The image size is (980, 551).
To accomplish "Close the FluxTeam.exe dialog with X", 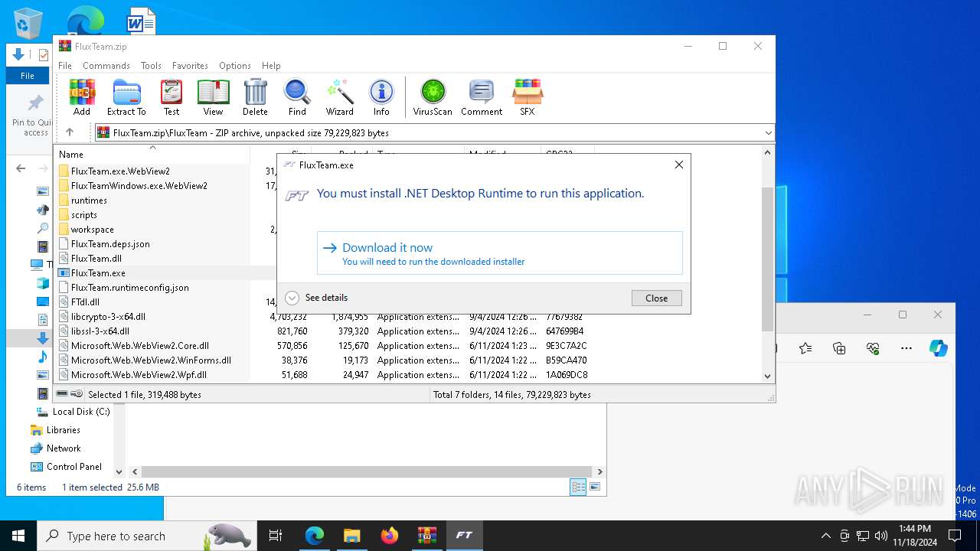I will click(678, 165).
